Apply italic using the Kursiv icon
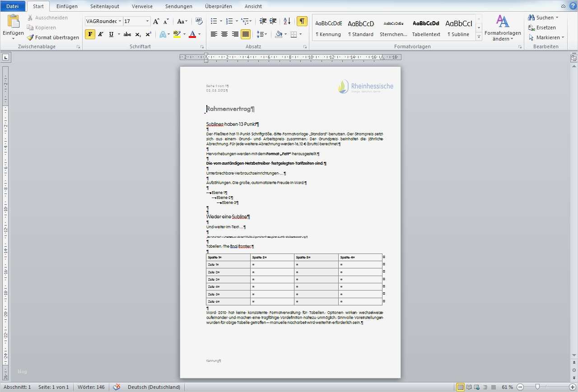 click(100, 34)
